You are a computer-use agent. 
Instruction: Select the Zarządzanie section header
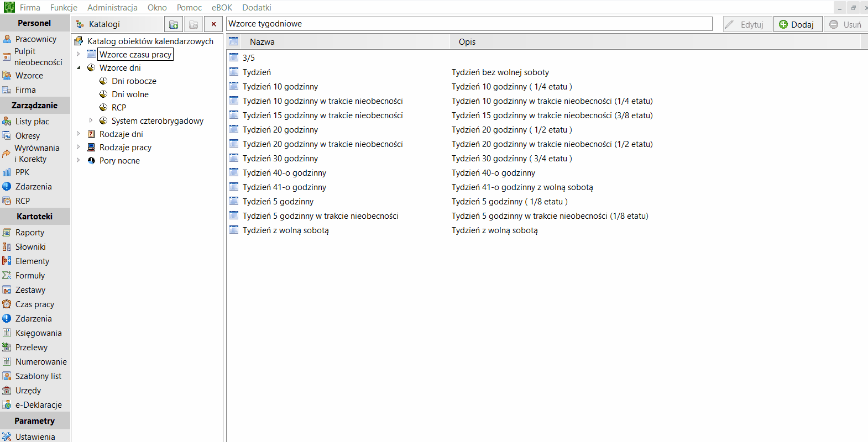pyautogui.click(x=35, y=106)
